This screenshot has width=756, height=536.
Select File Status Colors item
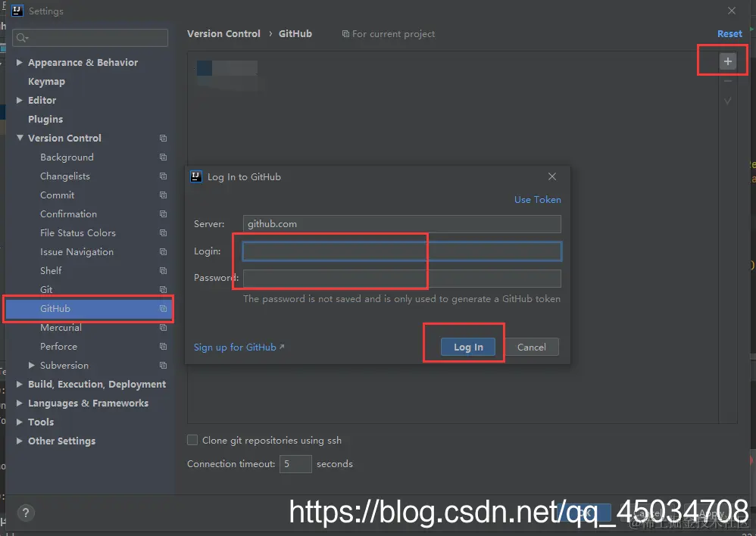click(78, 233)
